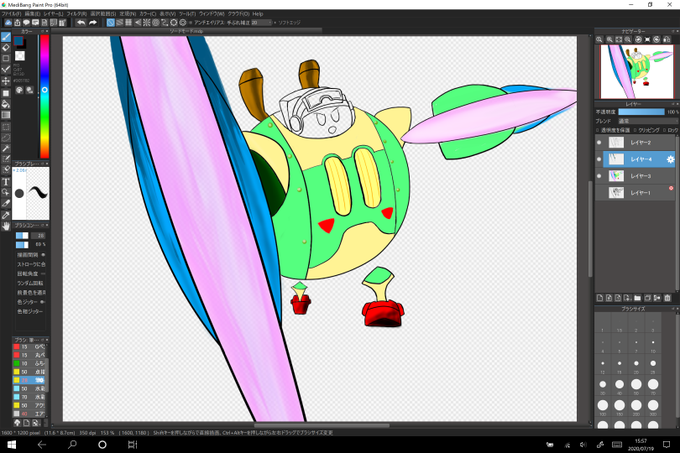Click the brush preview stroke panel
The image size is (680, 453).
click(31, 194)
